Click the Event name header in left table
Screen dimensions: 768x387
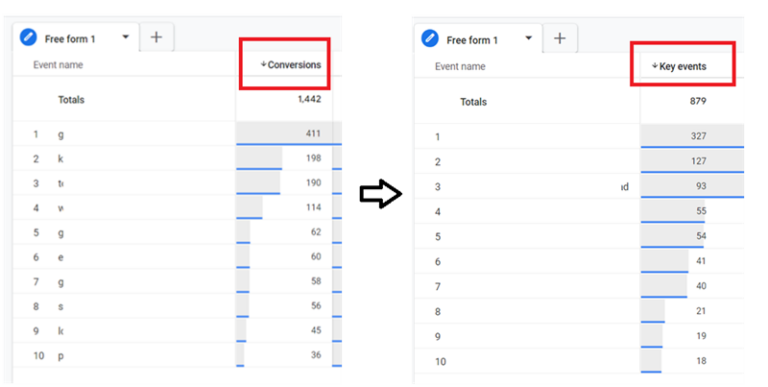coord(58,65)
